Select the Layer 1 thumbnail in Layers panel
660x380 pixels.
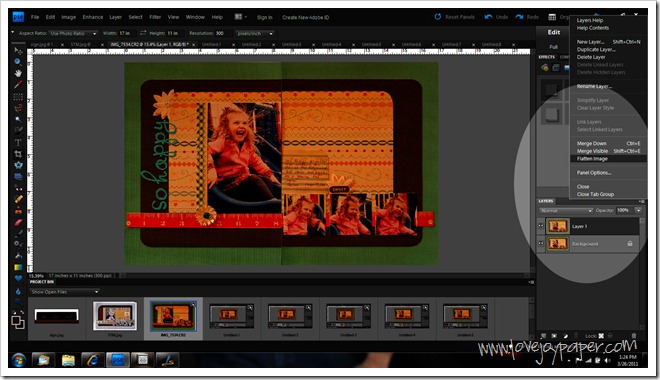557,226
